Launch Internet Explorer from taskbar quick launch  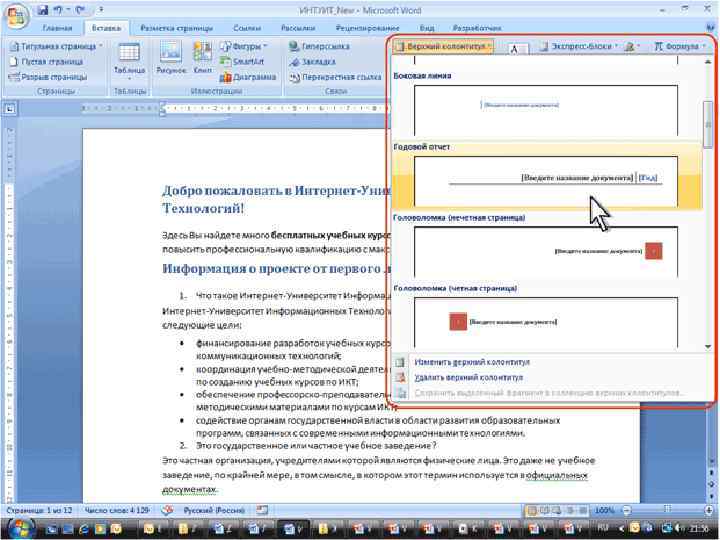tap(84, 529)
